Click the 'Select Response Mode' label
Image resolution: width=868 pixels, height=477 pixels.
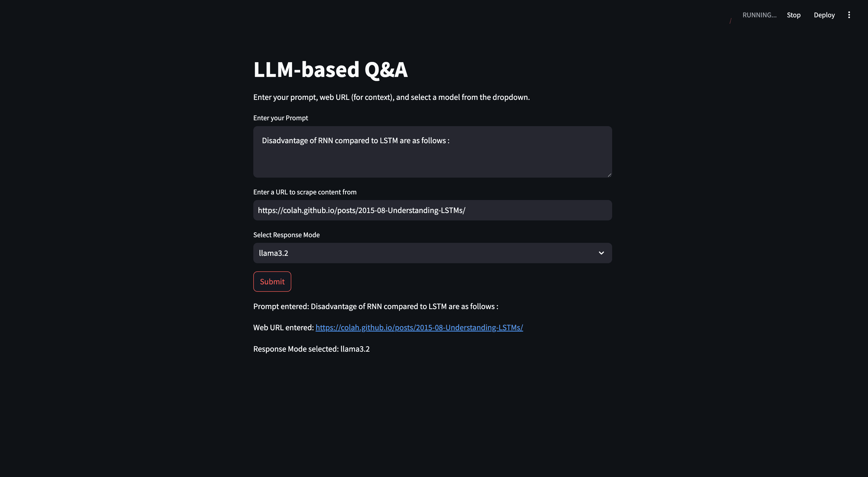tap(286, 235)
